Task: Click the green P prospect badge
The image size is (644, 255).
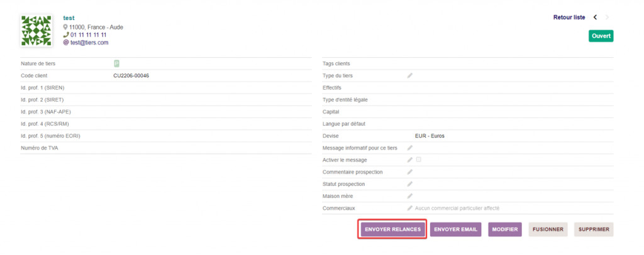Action: pos(116,63)
